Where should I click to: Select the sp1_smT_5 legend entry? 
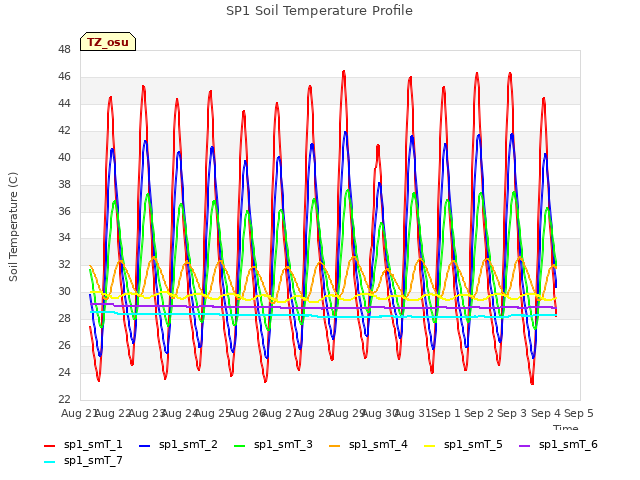[463, 444]
